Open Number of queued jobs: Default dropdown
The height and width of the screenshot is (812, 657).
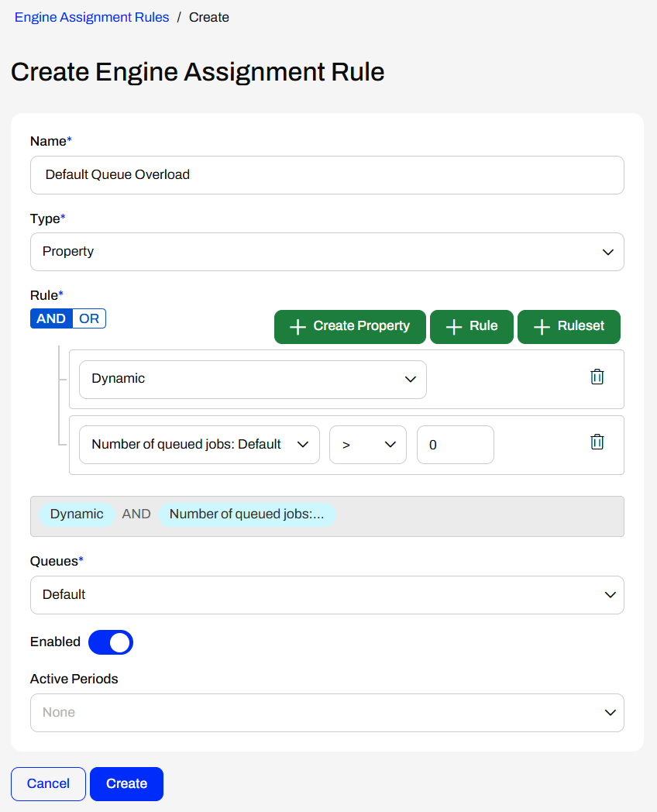point(199,444)
